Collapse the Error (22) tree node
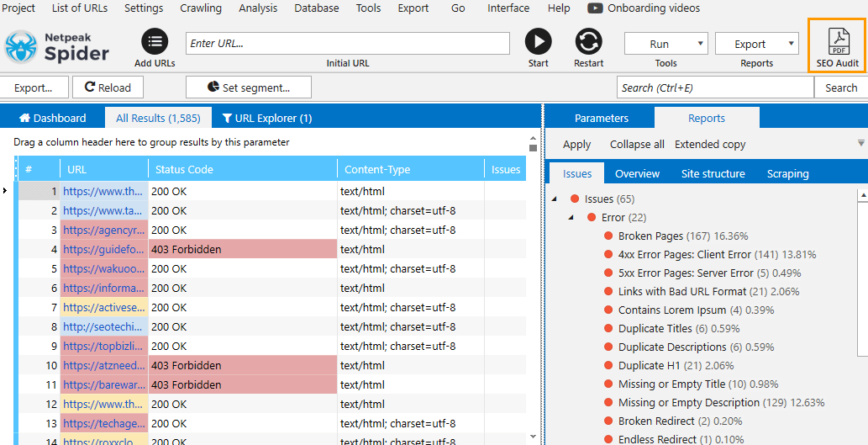 point(571,217)
